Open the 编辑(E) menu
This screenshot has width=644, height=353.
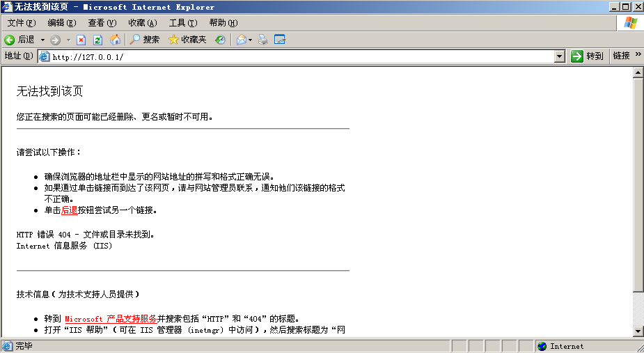pyautogui.click(x=61, y=23)
